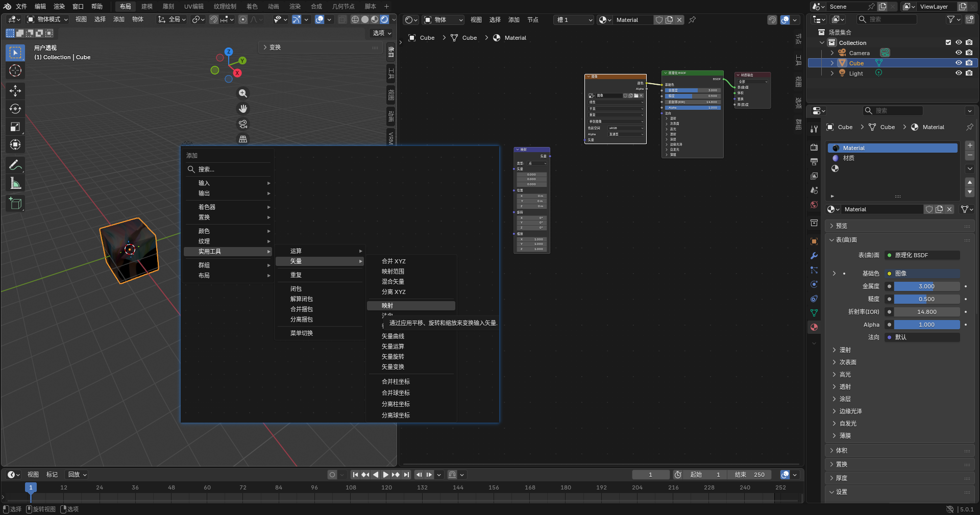980x515 pixels.
Task: Select the Measure ruler tool
Action: pyautogui.click(x=15, y=183)
